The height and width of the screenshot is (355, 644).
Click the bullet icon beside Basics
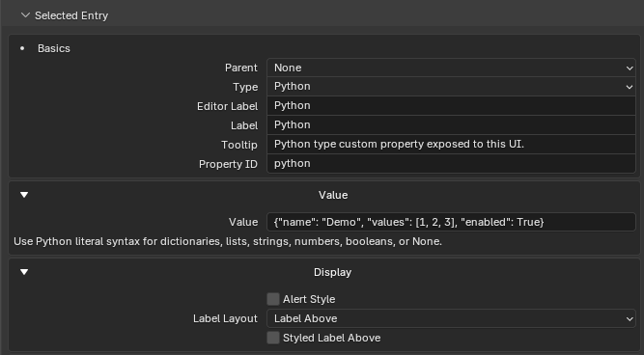click(x=22, y=48)
